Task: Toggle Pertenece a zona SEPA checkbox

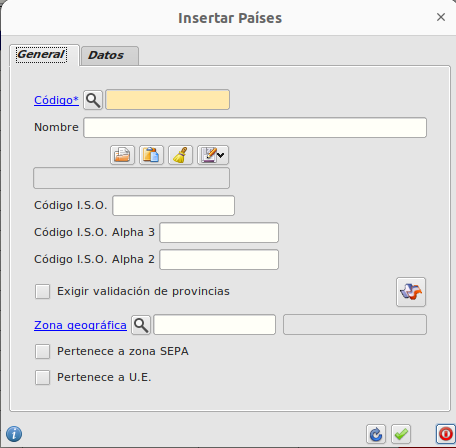Action: [x=43, y=351]
